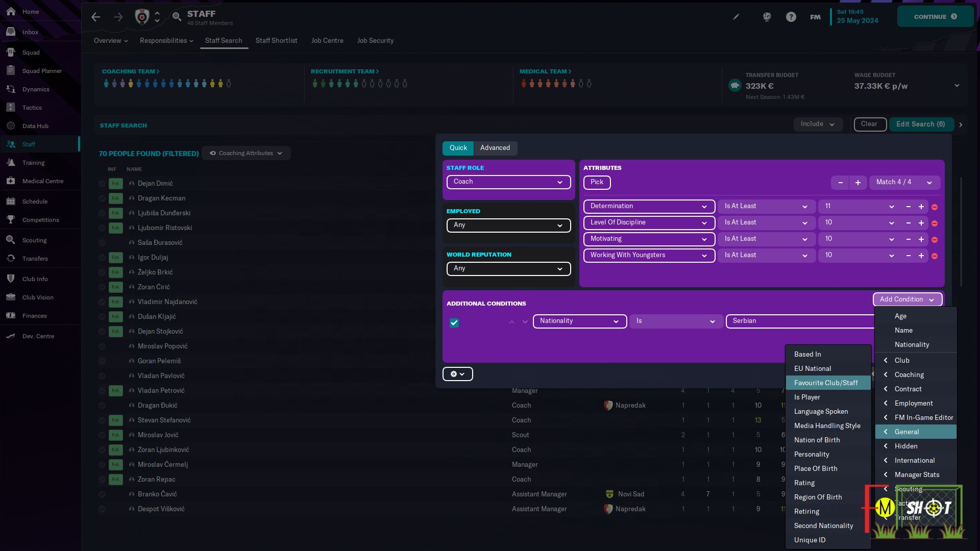Click the Serbian nationality value field

coord(800,321)
